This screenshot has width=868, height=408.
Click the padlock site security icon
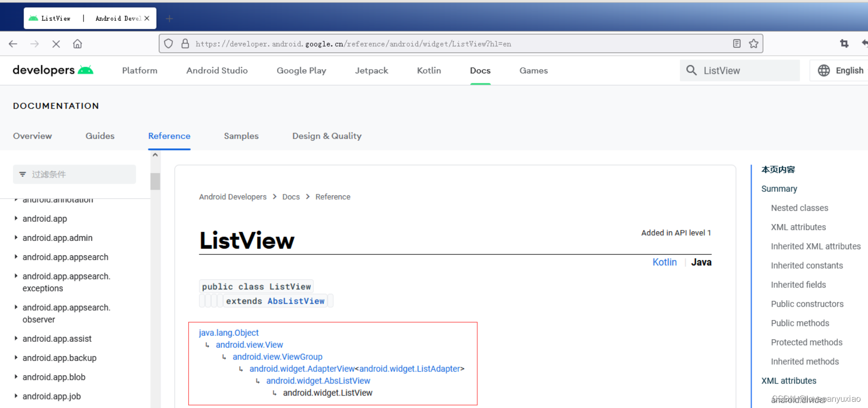click(x=185, y=44)
